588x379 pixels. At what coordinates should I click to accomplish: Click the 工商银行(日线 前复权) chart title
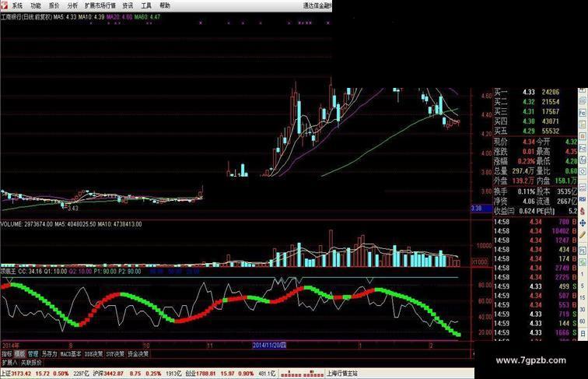click(26, 17)
